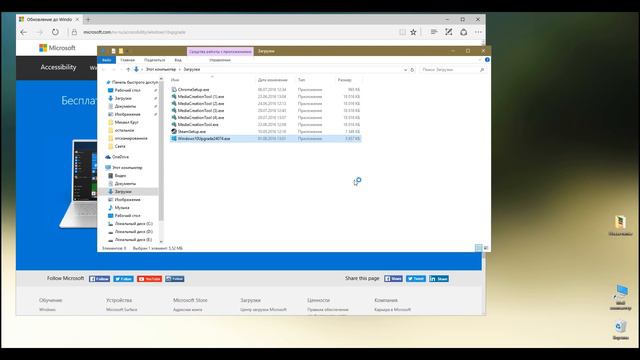Open the Edge Hub icon
Screen dimensions: 640x360
coord(434,32)
